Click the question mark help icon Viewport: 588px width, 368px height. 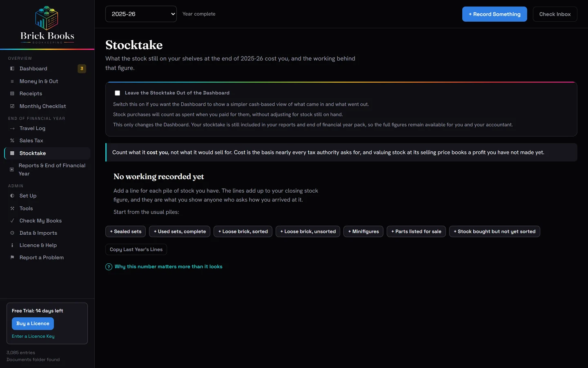[109, 267]
